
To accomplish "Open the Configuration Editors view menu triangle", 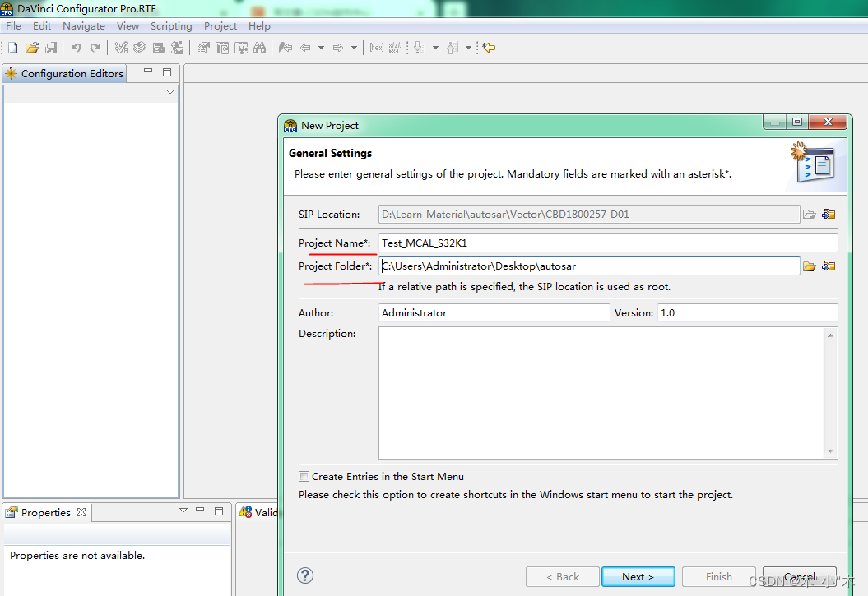I will tap(170, 92).
